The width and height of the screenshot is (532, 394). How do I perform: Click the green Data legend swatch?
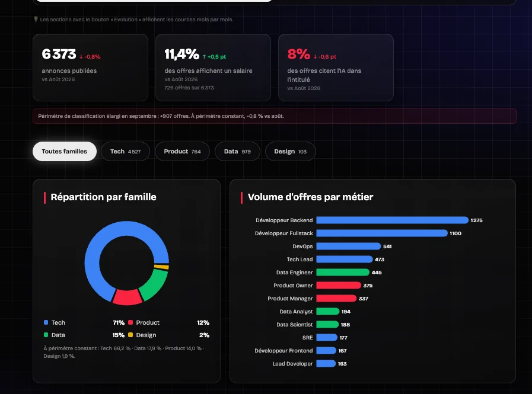point(46,335)
